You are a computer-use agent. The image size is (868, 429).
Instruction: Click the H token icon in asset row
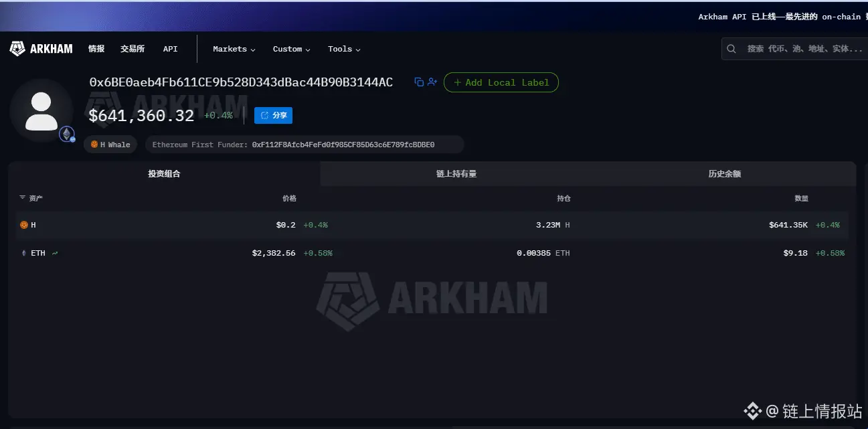23,225
